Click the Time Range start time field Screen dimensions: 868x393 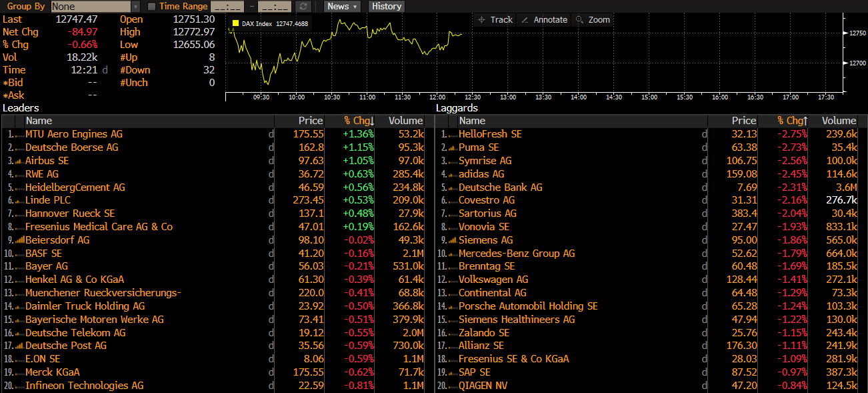coord(227,7)
